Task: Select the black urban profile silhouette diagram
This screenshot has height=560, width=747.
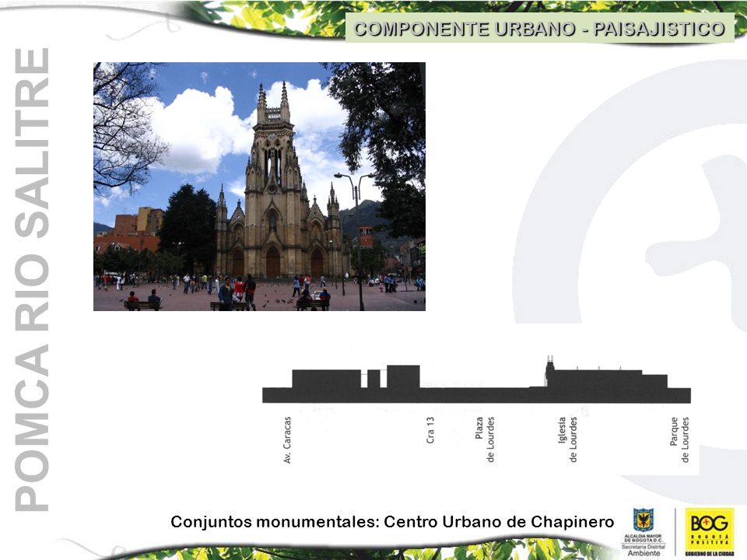Action: pos(476,379)
